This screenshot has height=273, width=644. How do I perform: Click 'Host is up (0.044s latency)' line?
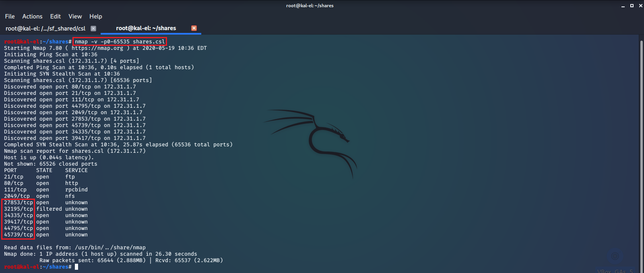[x=49, y=157]
